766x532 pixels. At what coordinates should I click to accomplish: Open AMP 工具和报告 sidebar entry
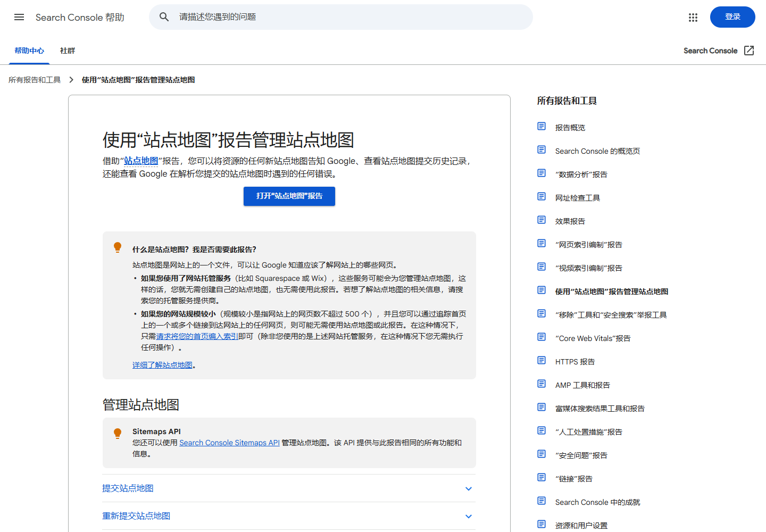[x=582, y=385]
